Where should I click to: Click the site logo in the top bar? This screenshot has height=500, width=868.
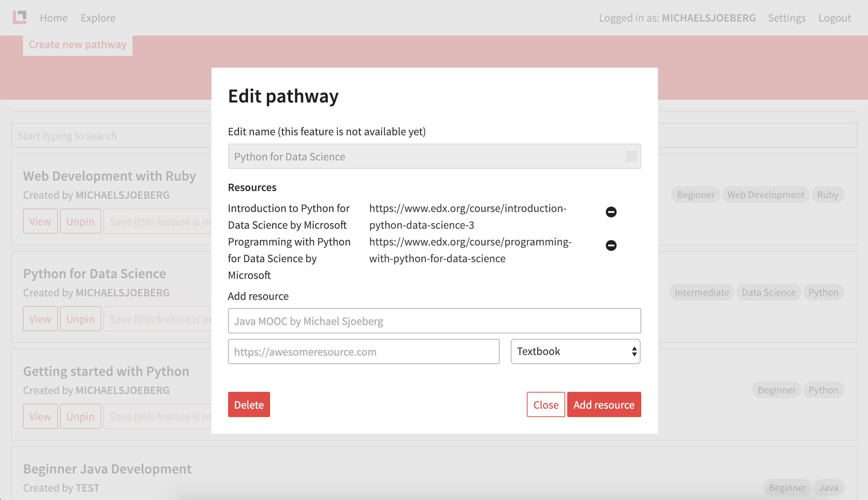pos(20,17)
